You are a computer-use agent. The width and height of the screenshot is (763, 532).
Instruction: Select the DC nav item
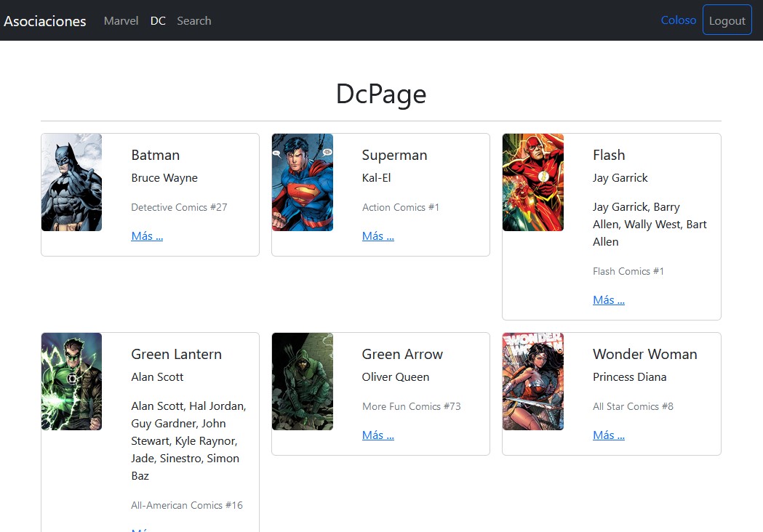[x=158, y=21]
